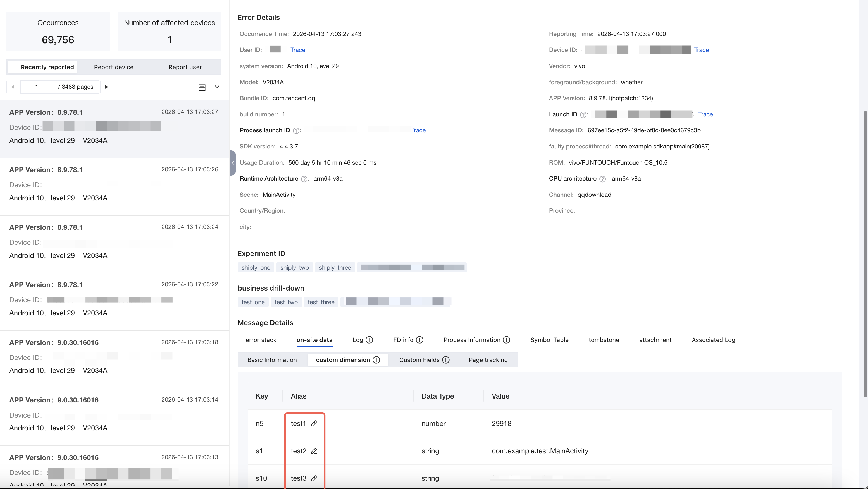Show Runtime Architecture help tooltip icon
The image size is (868, 489).
pyautogui.click(x=304, y=179)
